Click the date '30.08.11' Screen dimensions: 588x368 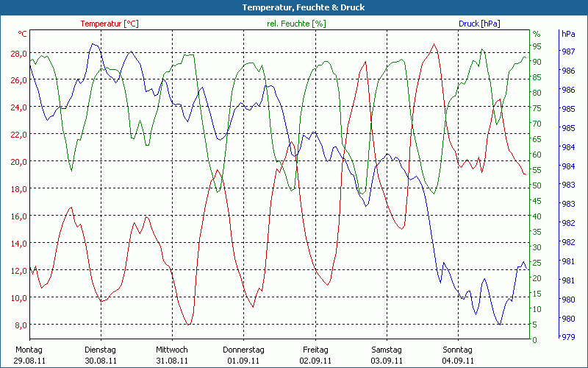click(x=101, y=361)
